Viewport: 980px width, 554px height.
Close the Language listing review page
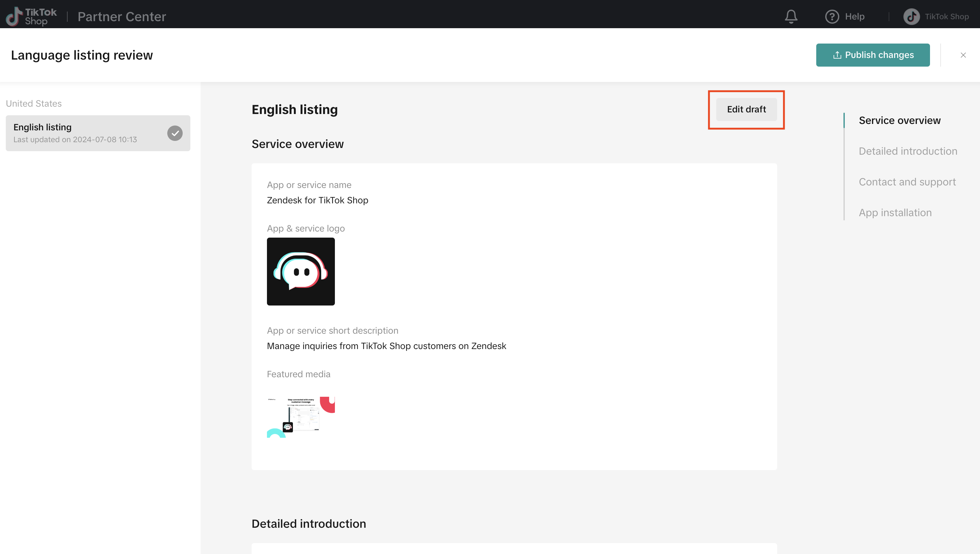[963, 55]
